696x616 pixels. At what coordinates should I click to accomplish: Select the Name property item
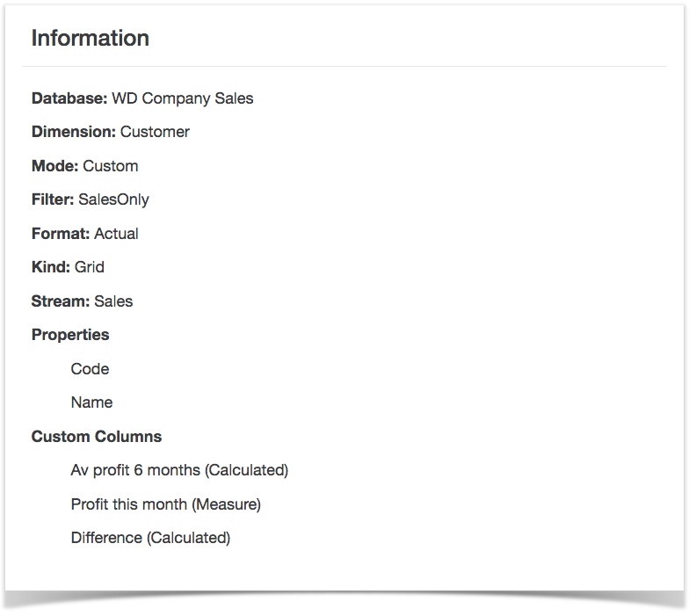(x=91, y=402)
